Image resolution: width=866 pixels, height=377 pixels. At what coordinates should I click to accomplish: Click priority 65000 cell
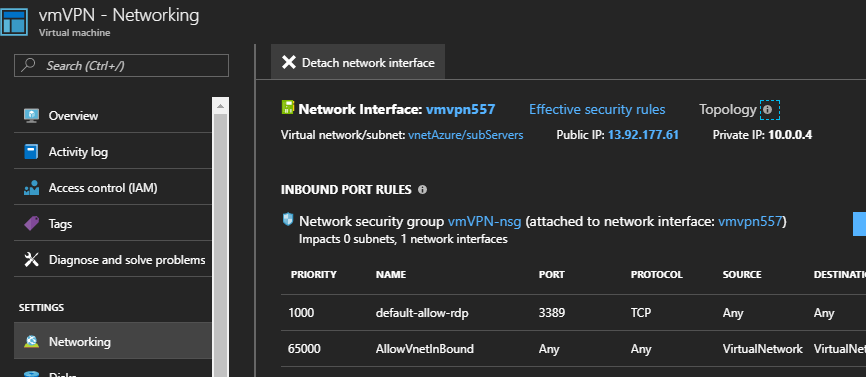coord(304,349)
